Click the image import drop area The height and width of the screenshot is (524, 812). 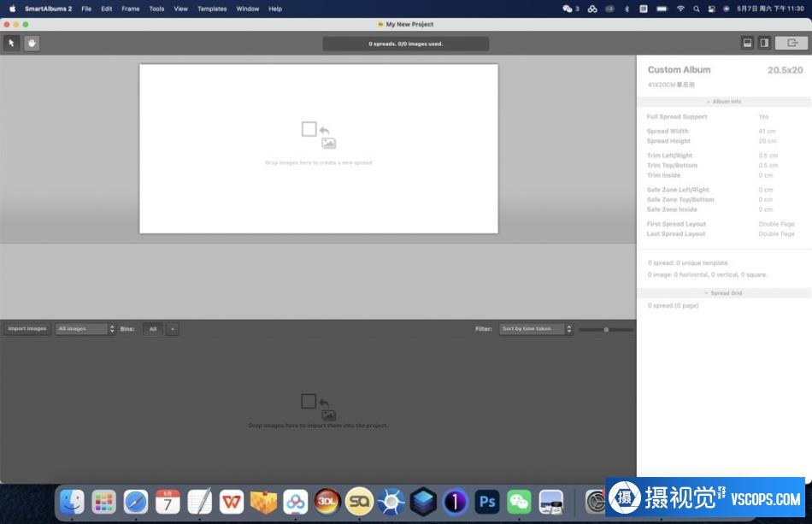pos(318,411)
